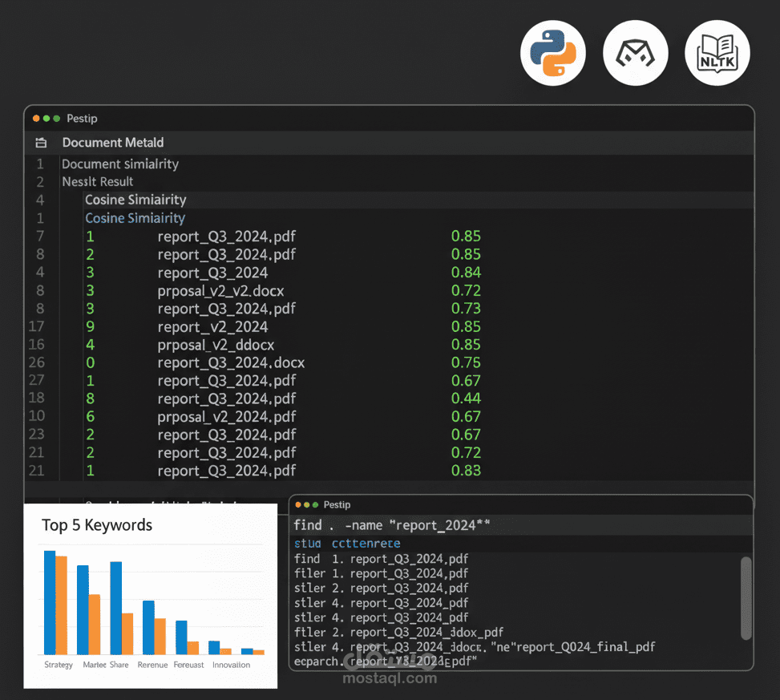Screen dimensions: 780x700
Task: Click the orange window dot in the main window
Action: coord(36,119)
